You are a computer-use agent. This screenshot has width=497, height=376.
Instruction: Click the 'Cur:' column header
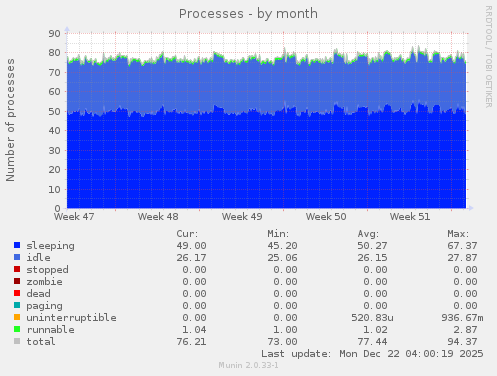pos(187,234)
